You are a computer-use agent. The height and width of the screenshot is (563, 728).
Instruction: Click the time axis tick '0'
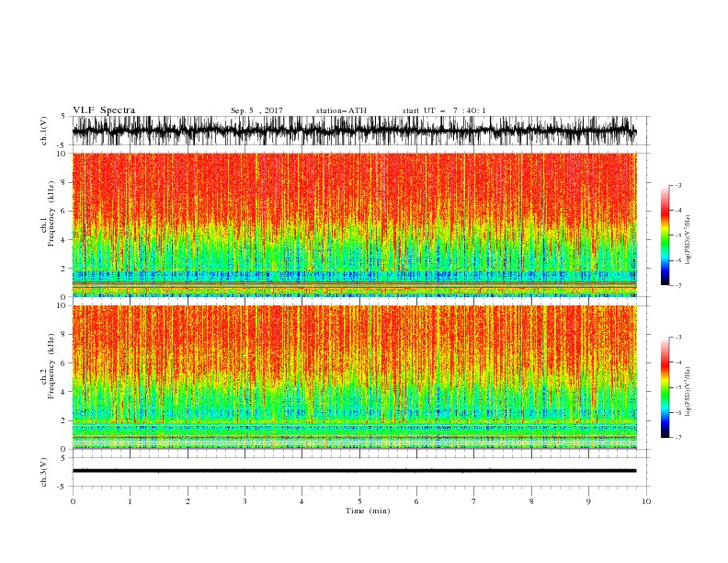[x=73, y=501]
